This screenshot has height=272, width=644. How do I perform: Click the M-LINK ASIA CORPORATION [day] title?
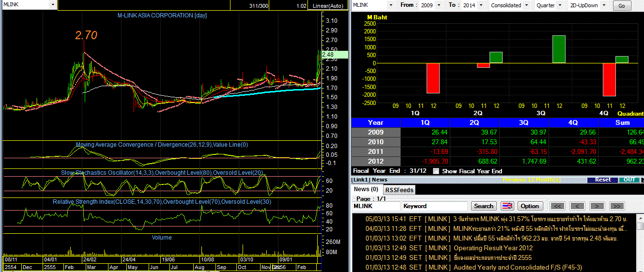coord(162,15)
